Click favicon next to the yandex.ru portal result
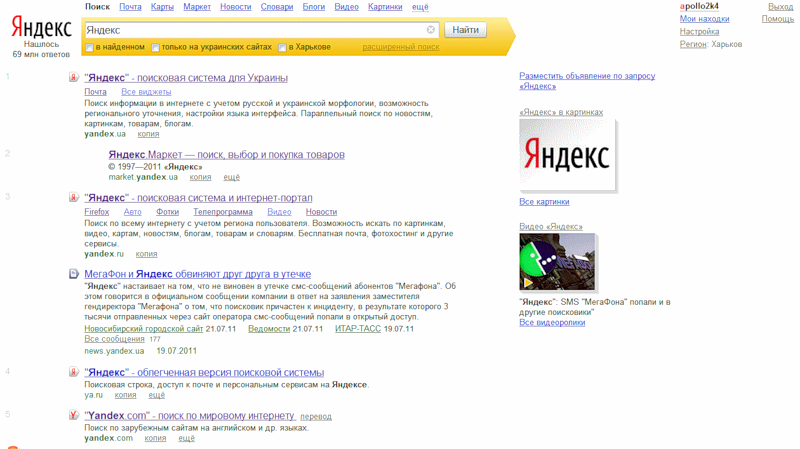This screenshot has width=800, height=449. pos(74,197)
